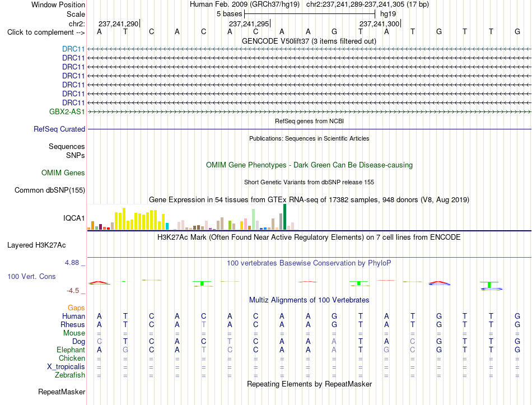Click the Human alignment row label

coord(73,316)
